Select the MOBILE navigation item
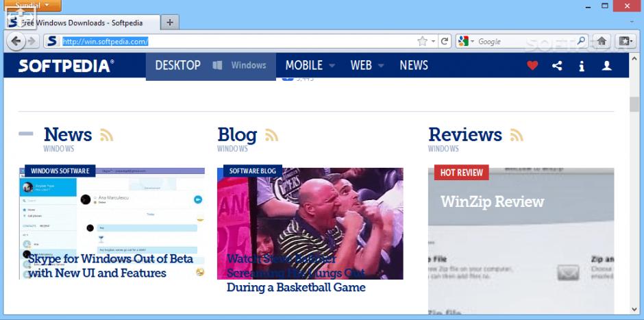The image size is (644, 320). click(304, 65)
